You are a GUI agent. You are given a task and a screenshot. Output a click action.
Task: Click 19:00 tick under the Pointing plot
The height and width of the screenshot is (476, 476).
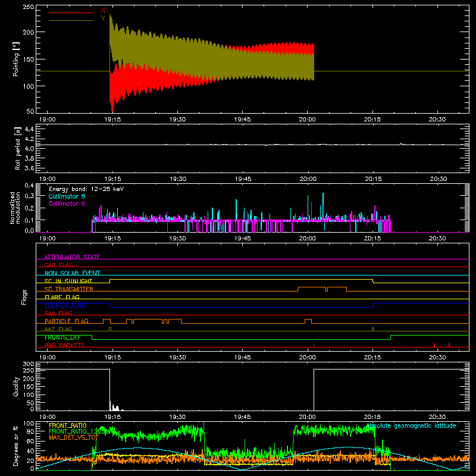coord(48,120)
